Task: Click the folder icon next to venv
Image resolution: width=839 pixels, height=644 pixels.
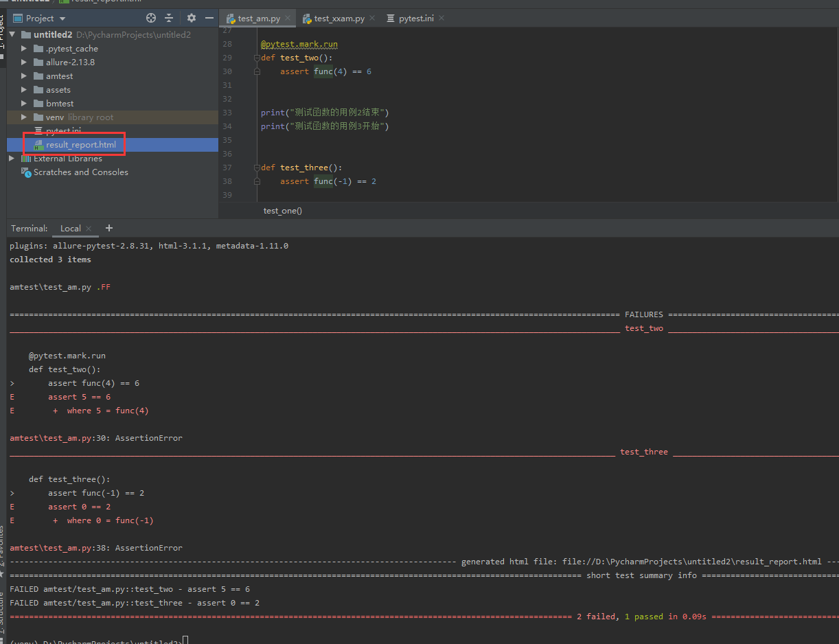Action: click(x=38, y=117)
